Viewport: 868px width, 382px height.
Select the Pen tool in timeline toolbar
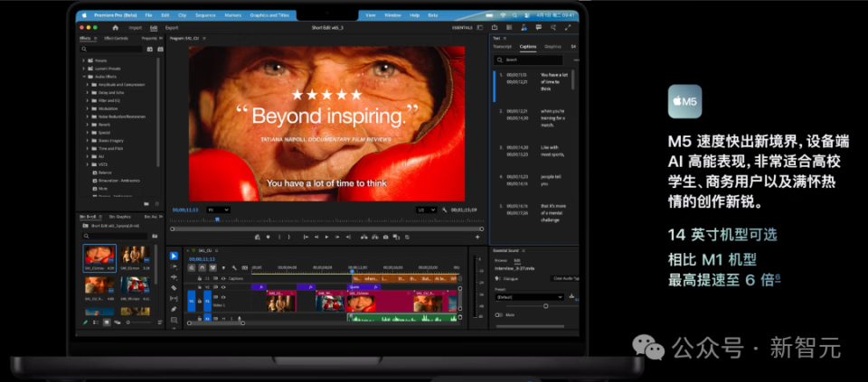point(174,309)
